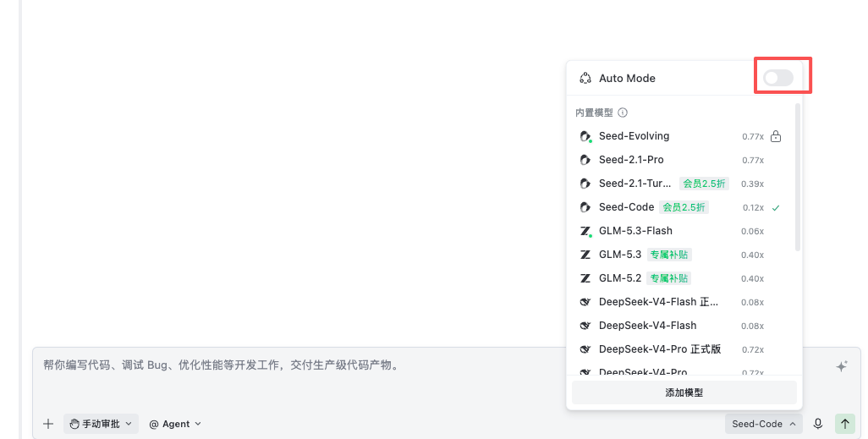Click the DeepSeek-V4-Flash 正... whale icon

click(585, 302)
